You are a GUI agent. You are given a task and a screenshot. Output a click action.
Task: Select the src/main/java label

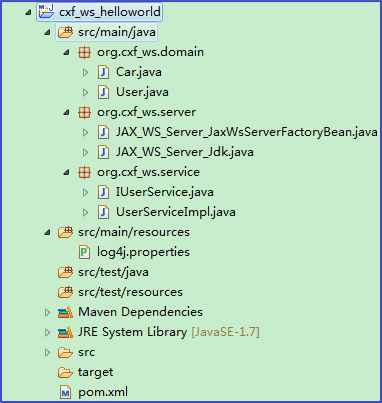[x=117, y=32]
